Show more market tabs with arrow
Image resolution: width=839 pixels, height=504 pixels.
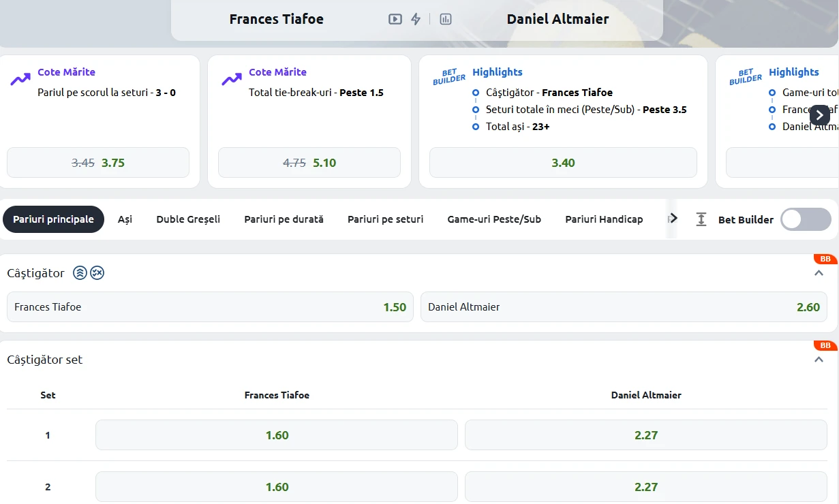coord(673,219)
